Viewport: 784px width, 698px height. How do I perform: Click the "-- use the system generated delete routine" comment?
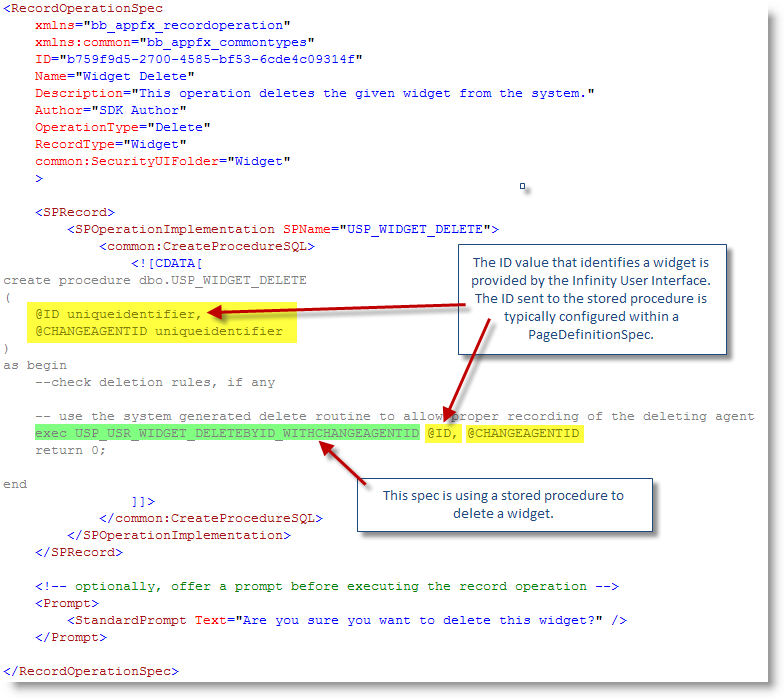point(394,416)
